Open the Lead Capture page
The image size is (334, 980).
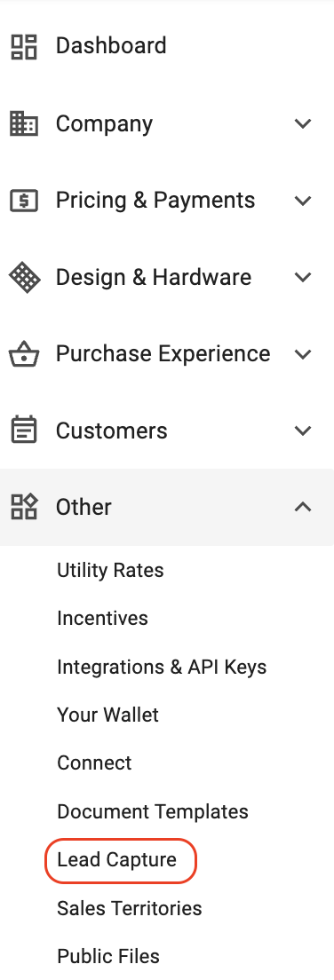[x=117, y=860]
